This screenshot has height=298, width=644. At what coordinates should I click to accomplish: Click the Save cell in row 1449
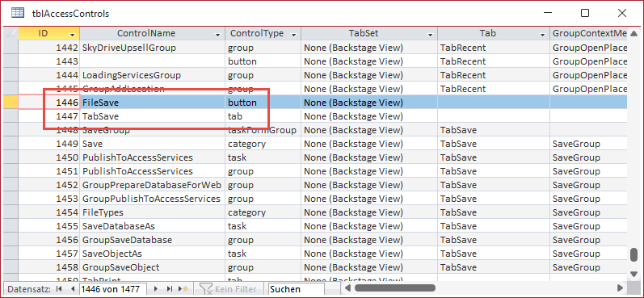153,144
